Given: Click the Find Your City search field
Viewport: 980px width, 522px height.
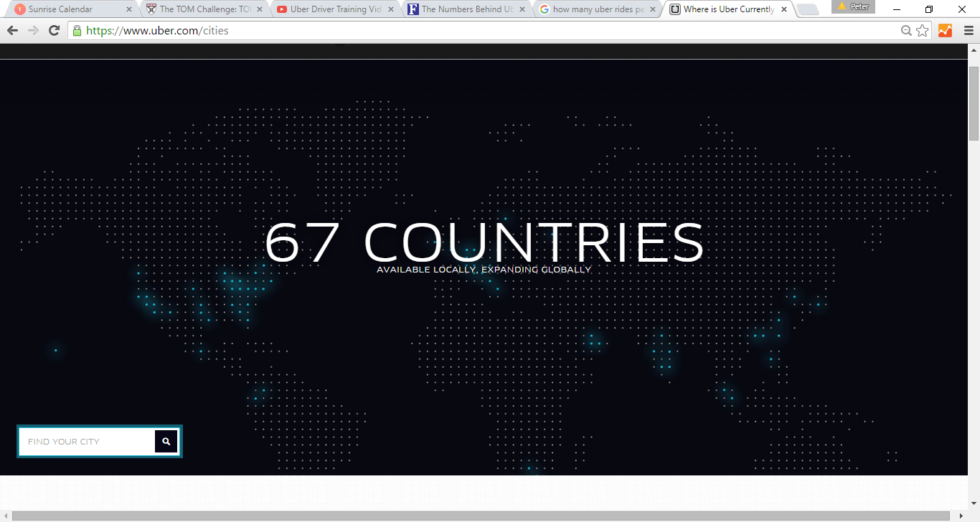Looking at the screenshot, I should pyautogui.click(x=88, y=442).
